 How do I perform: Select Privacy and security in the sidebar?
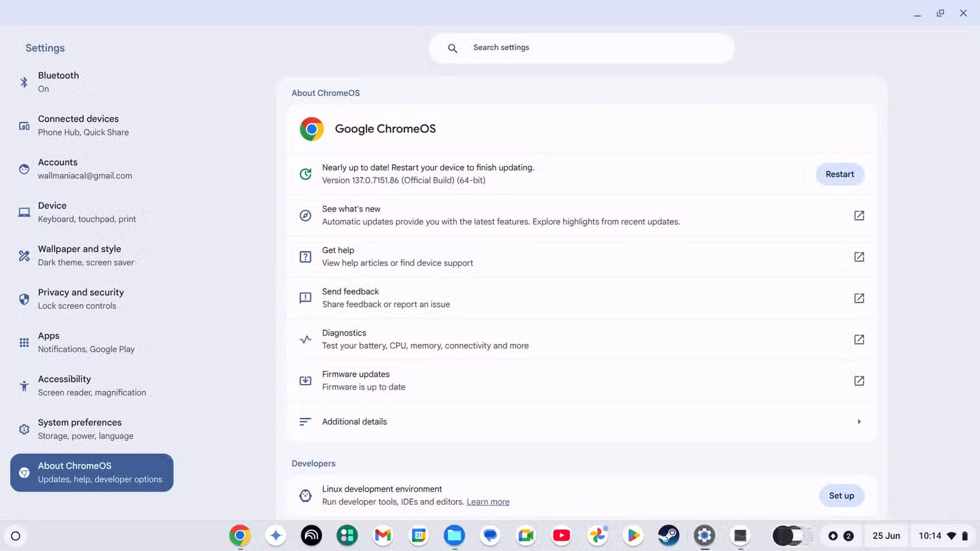(x=80, y=298)
